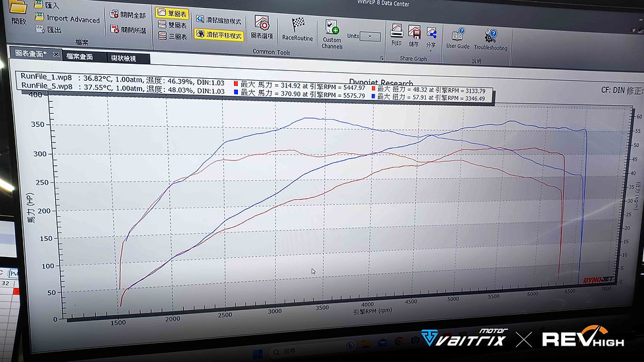
Task: Click the 匯入 import button
Action: point(47,5)
